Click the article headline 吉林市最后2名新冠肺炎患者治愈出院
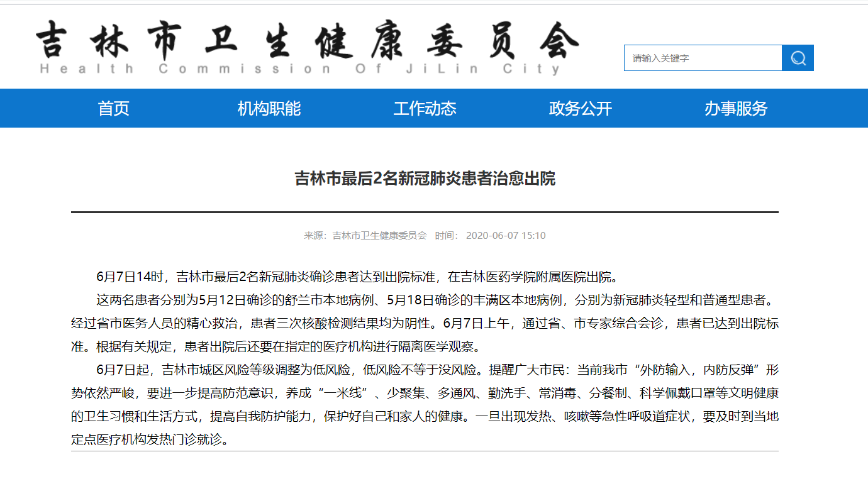This screenshot has height=496, width=868. (x=425, y=179)
